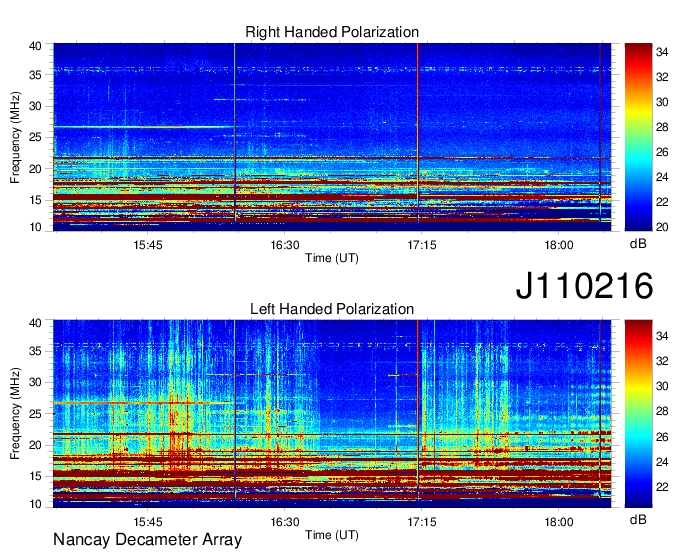Click the 18:00 time tick under the right-handed plot
Image resolution: width=680 pixels, height=552 pixels.
pyautogui.click(x=559, y=245)
